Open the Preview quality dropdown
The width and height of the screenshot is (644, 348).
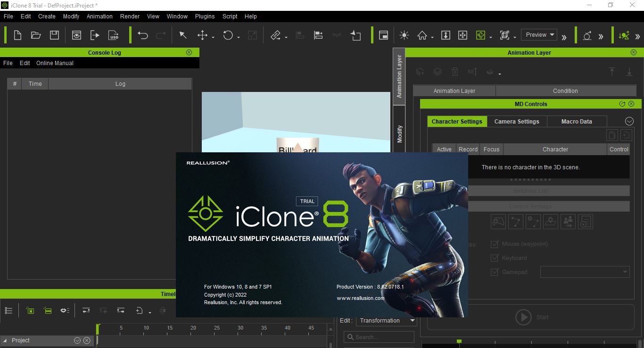coord(539,35)
